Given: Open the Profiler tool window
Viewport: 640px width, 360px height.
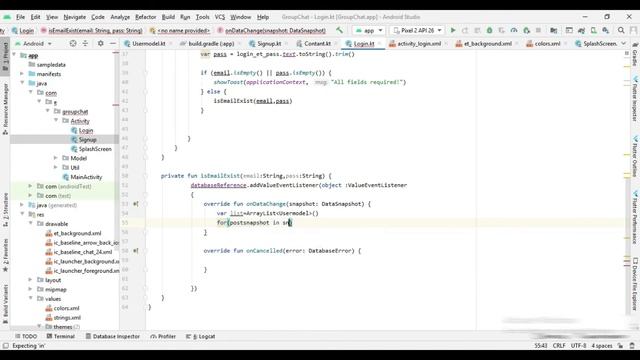Looking at the screenshot, I should 163,336.
